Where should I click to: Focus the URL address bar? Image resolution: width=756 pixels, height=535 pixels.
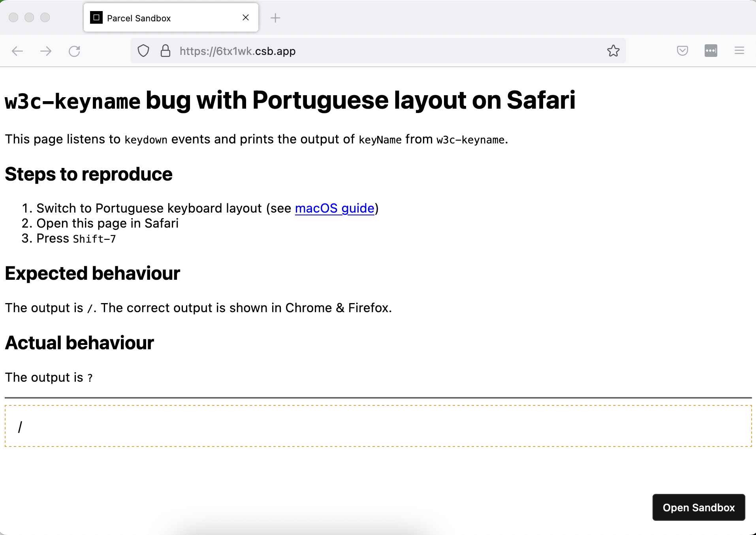coord(378,51)
